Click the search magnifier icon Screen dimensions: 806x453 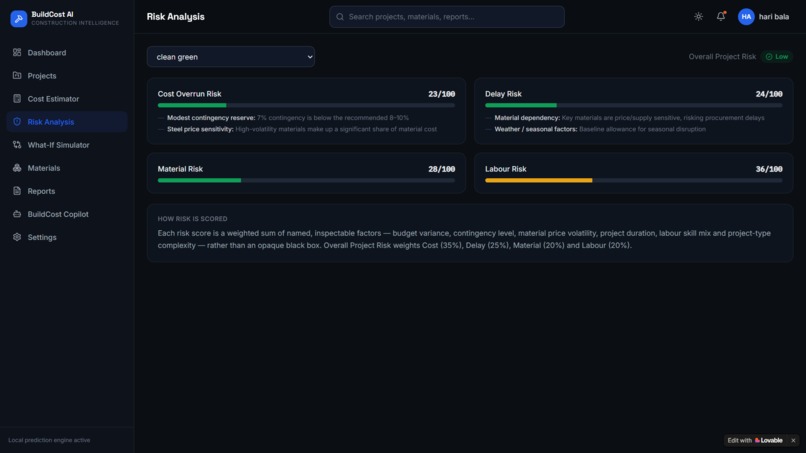pyautogui.click(x=340, y=17)
